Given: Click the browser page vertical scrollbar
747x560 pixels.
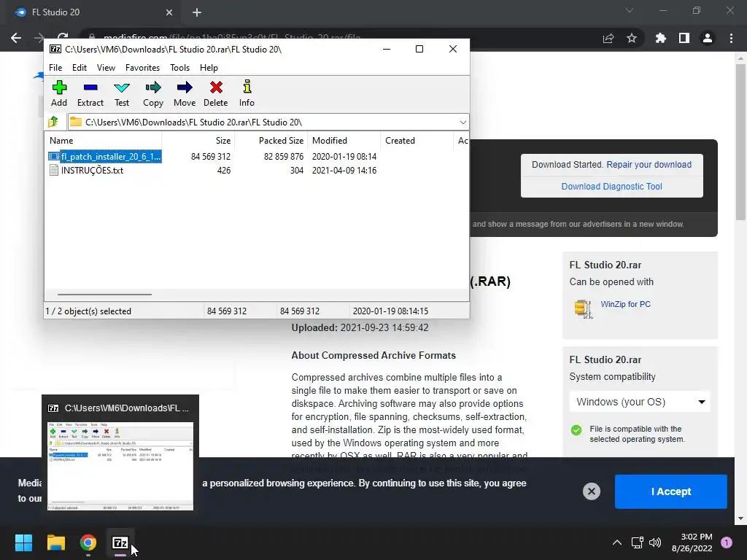Looking at the screenshot, I should [x=740, y=142].
